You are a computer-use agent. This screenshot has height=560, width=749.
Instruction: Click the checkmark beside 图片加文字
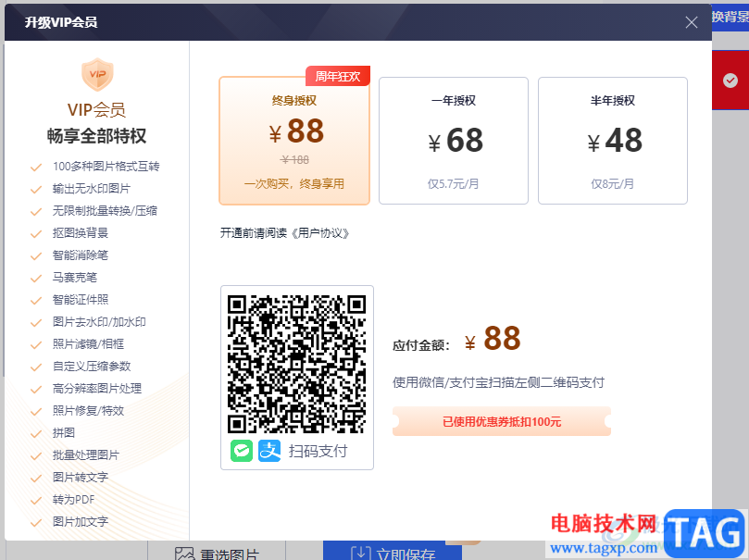pos(36,523)
